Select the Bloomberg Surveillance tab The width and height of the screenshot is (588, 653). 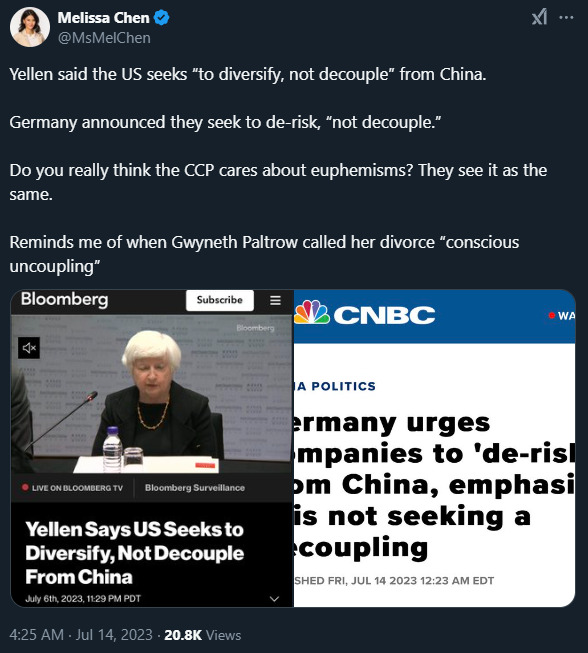(x=194, y=488)
